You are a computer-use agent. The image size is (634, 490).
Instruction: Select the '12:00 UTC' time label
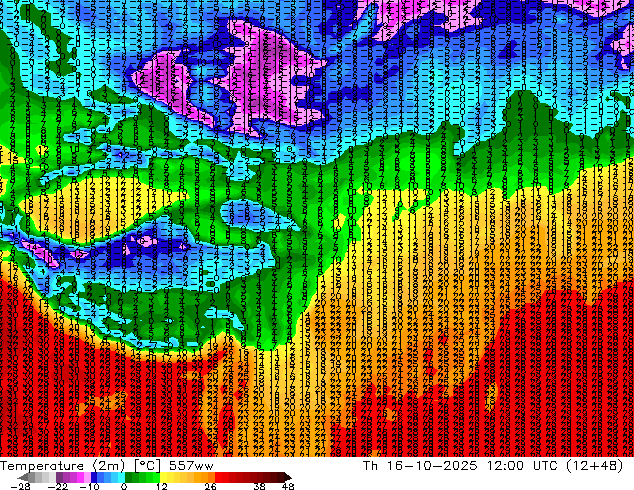(x=524, y=466)
